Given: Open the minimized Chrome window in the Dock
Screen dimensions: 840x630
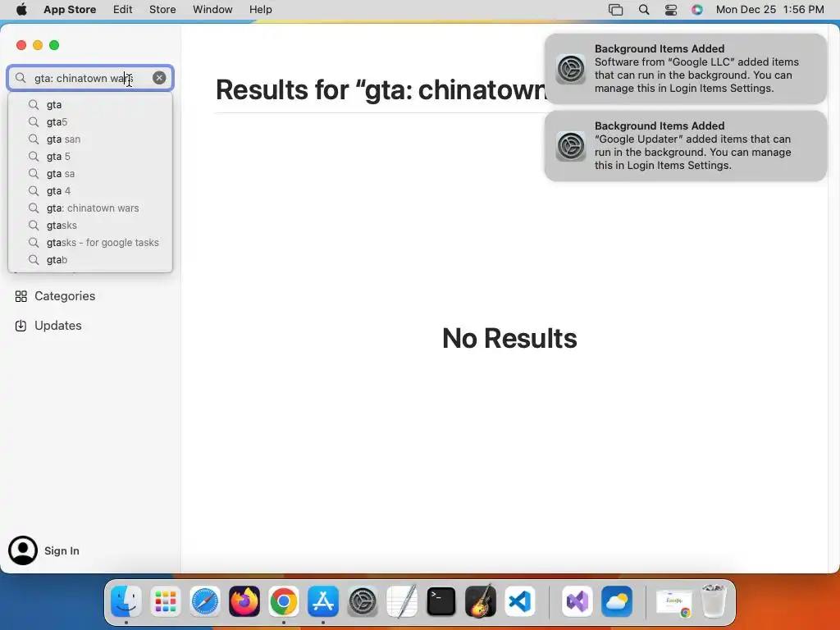Looking at the screenshot, I should pos(674,602).
